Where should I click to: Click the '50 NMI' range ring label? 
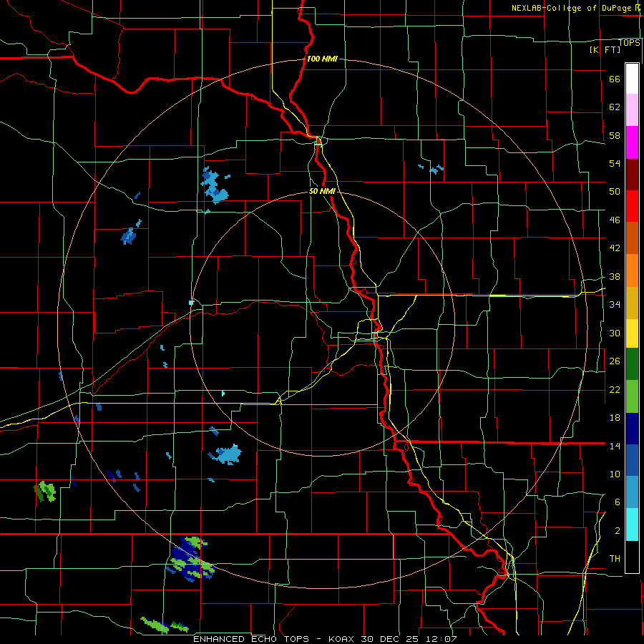[323, 191]
